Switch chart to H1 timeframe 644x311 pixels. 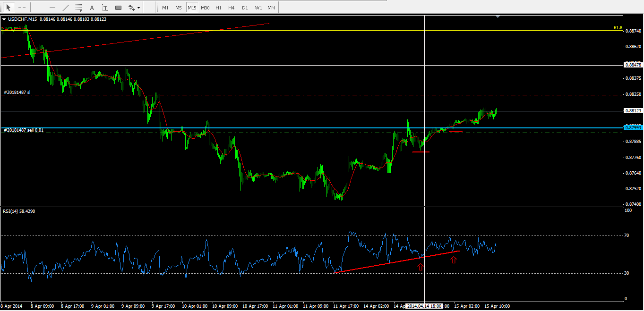[x=218, y=8]
